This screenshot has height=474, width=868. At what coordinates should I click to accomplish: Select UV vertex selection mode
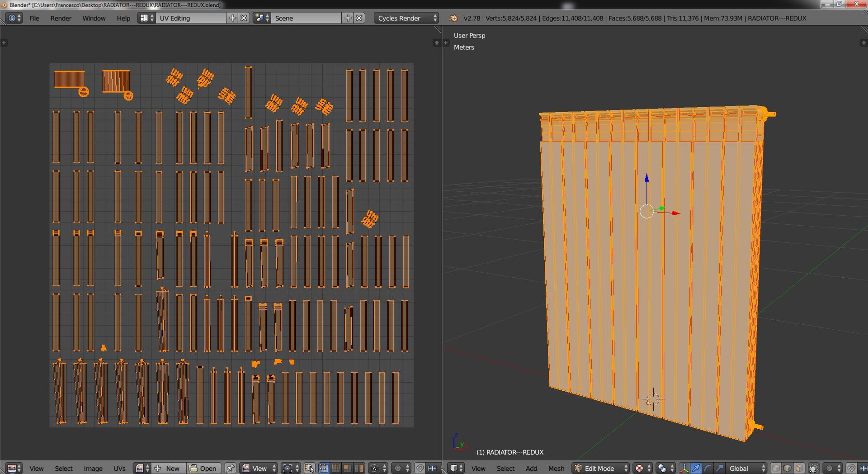point(324,468)
